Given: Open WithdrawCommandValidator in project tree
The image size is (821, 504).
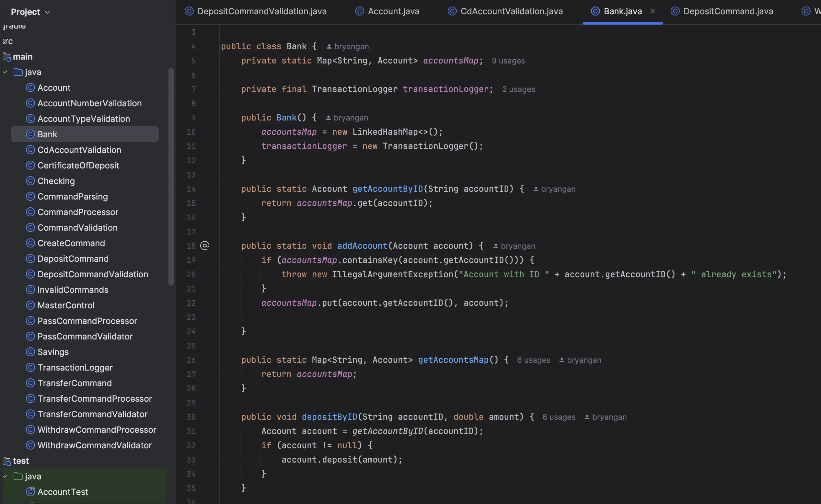Looking at the screenshot, I should click(94, 445).
